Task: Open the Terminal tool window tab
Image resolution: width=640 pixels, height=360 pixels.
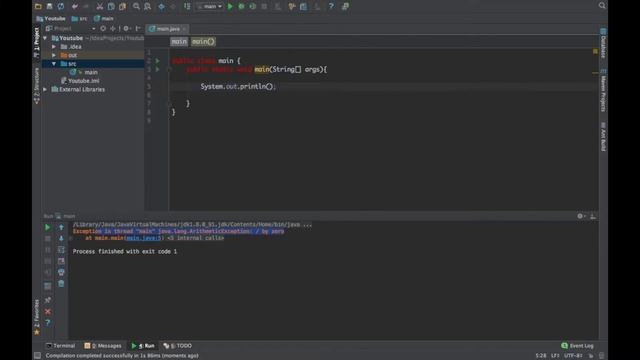Action: click(60, 346)
